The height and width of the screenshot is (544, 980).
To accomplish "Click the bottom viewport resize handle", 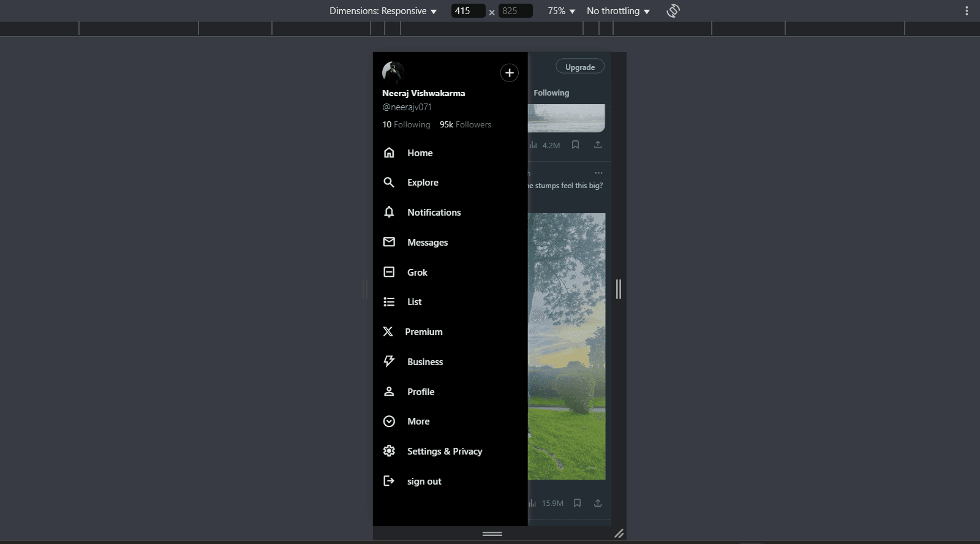I will coord(492,534).
